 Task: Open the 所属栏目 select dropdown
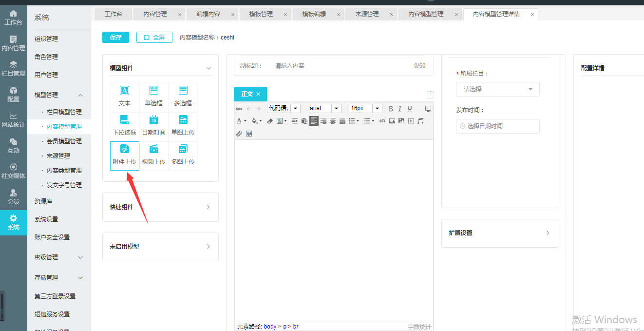point(497,89)
